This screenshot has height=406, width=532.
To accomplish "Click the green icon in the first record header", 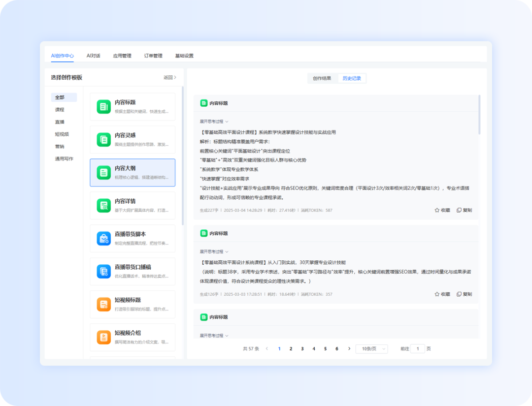I will 203,103.
